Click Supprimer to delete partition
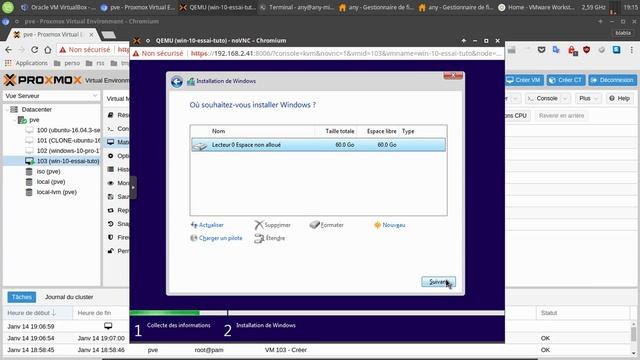The width and height of the screenshot is (640, 360). point(273,225)
